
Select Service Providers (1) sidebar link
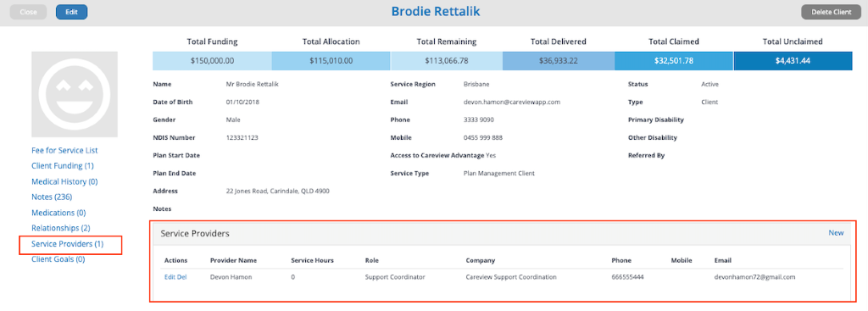coord(68,244)
